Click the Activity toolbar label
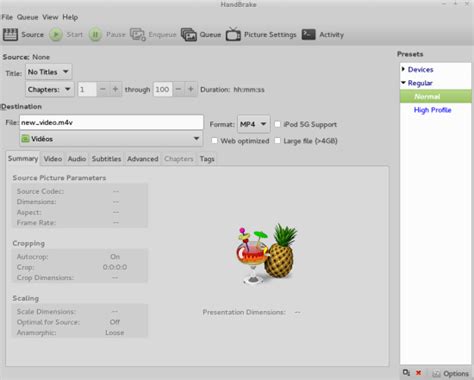 (331, 35)
